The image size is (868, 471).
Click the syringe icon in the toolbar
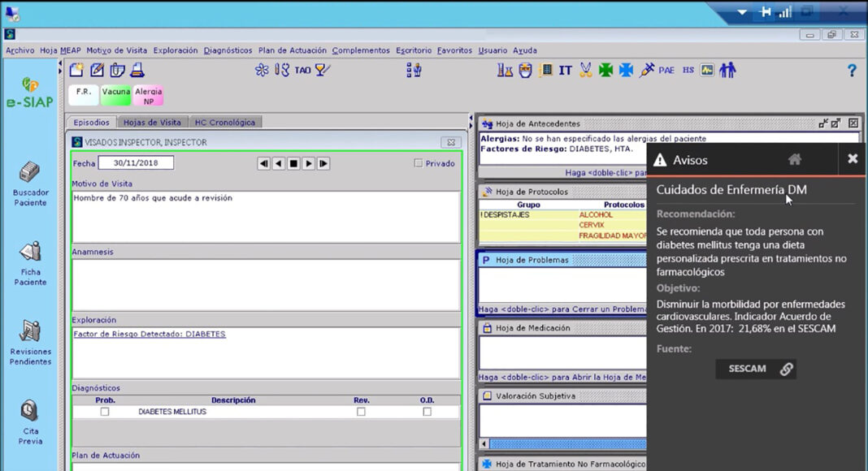pos(647,71)
